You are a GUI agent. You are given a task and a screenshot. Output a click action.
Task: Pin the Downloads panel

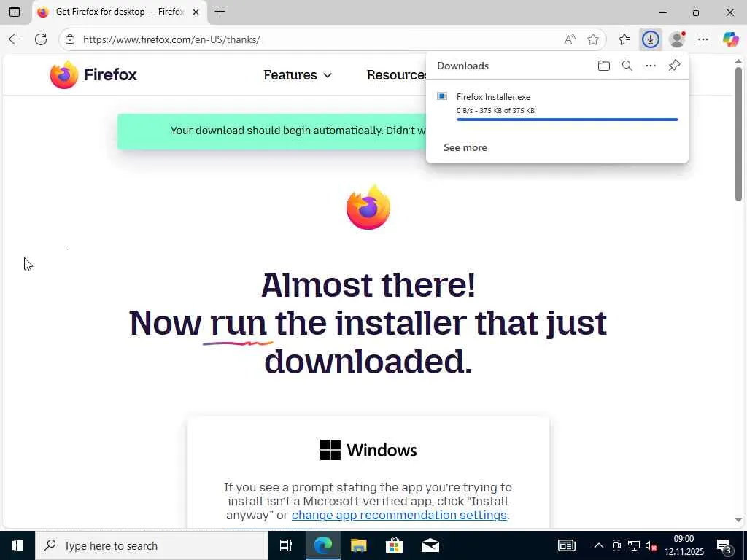click(x=674, y=65)
